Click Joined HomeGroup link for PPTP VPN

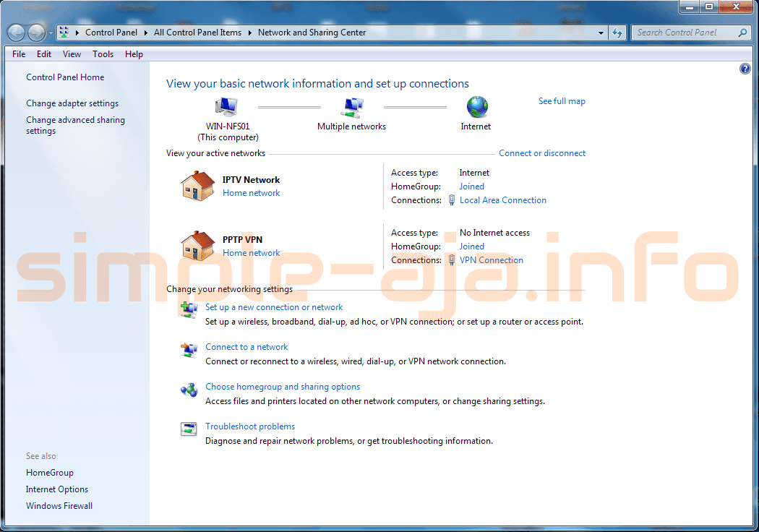pyautogui.click(x=472, y=246)
